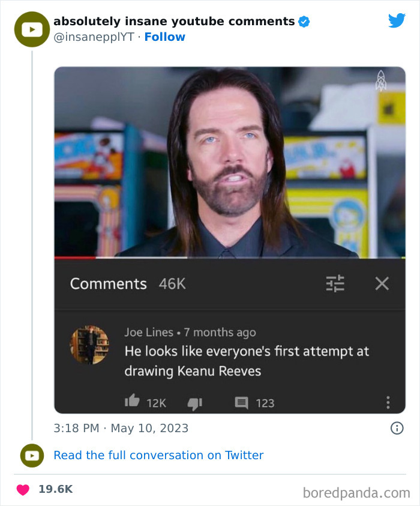Click the Twitter bird icon
This screenshot has width=420, height=506.
397,20
